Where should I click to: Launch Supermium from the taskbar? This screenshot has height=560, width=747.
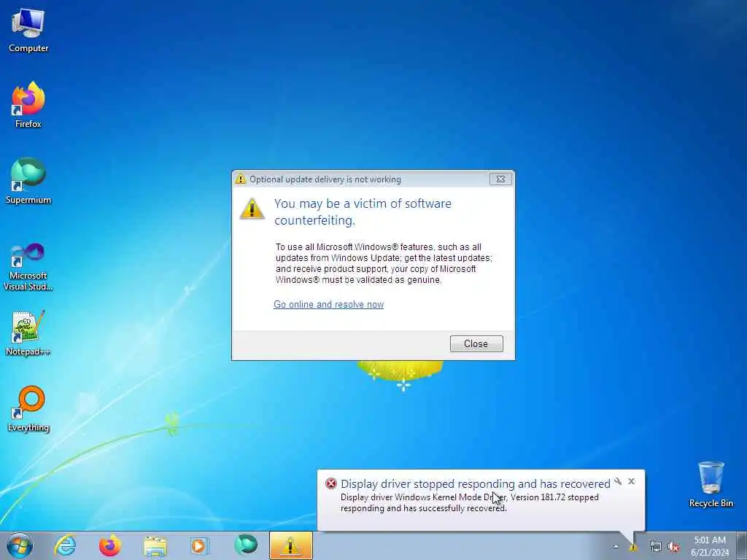click(245, 545)
